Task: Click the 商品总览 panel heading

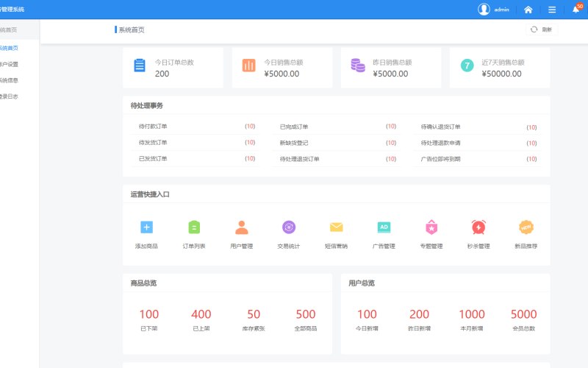Action: point(143,283)
